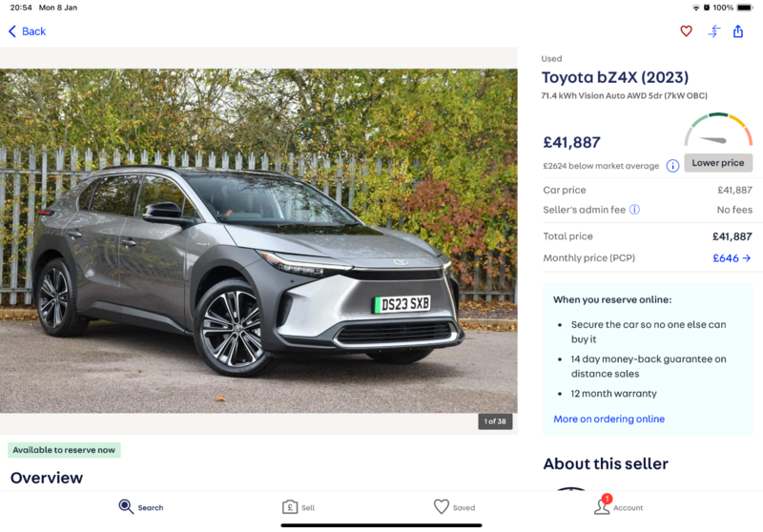
Task: Tap the Search magnifier icon
Action: click(126, 506)
